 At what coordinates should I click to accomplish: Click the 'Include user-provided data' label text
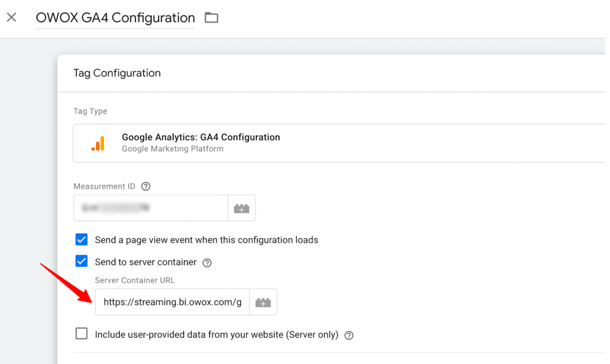click(217, 334)
